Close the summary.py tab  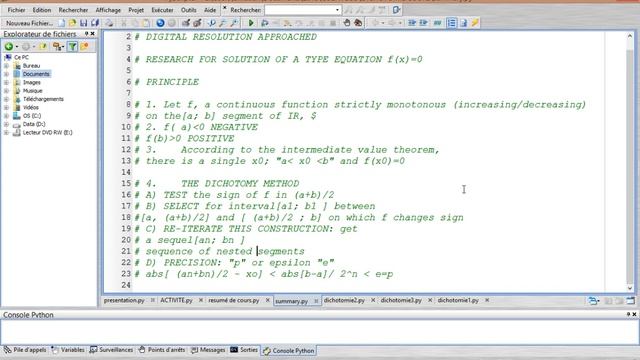coord(316,301)
